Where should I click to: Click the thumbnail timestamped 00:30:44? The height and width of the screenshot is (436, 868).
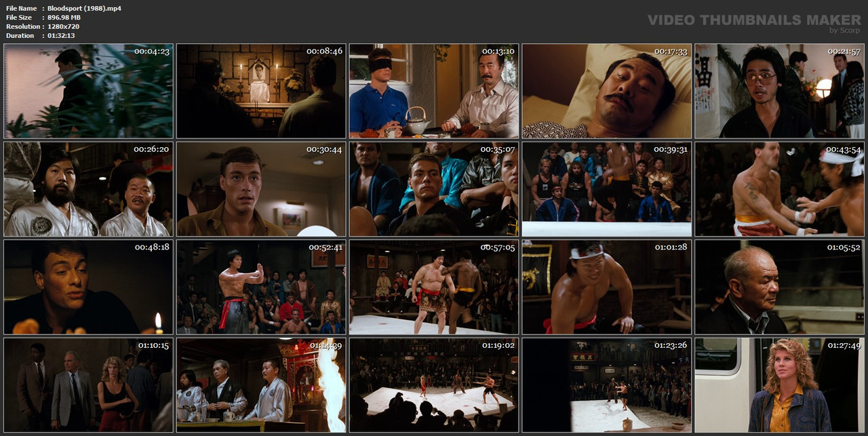coord(261,189)
